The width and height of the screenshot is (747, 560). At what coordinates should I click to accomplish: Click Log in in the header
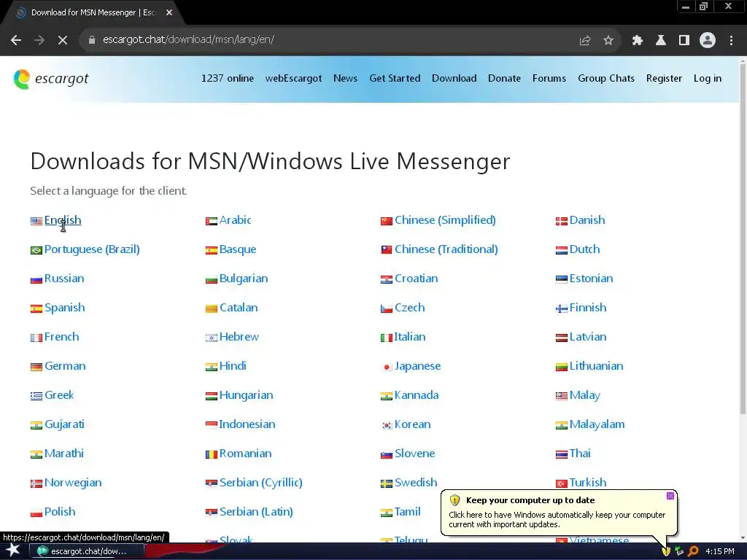[x=708, y=78]
